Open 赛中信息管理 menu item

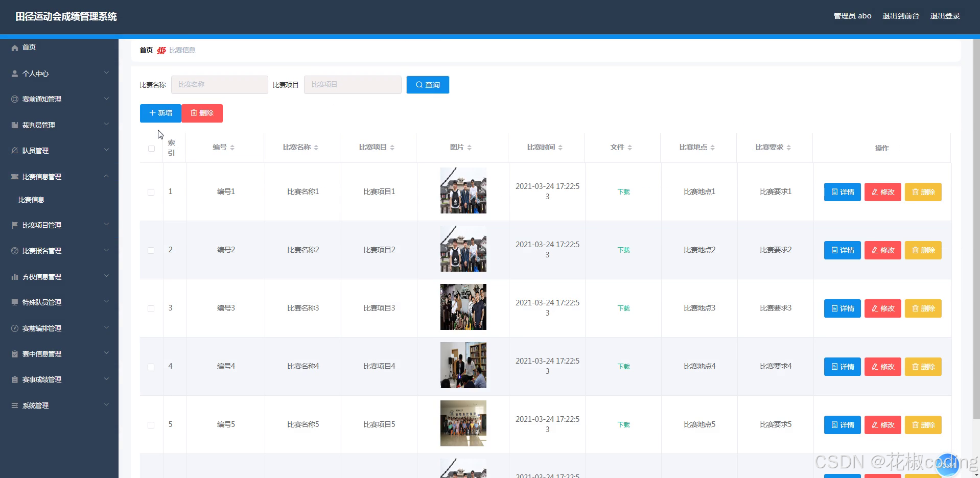tap(59, 354)
